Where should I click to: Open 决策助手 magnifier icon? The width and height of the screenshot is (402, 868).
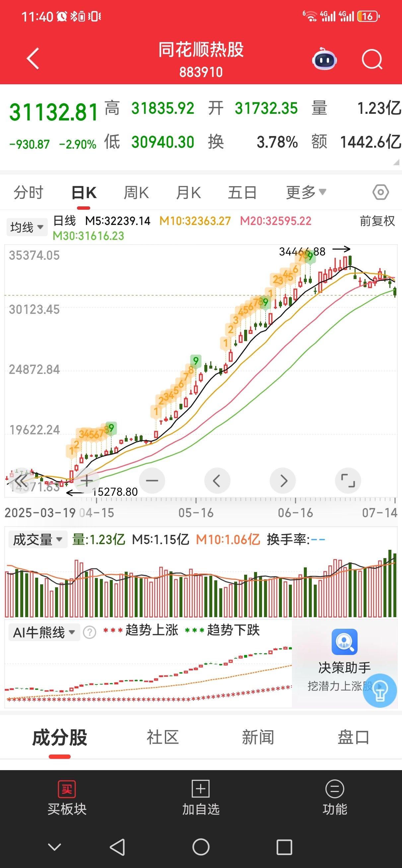344,642
